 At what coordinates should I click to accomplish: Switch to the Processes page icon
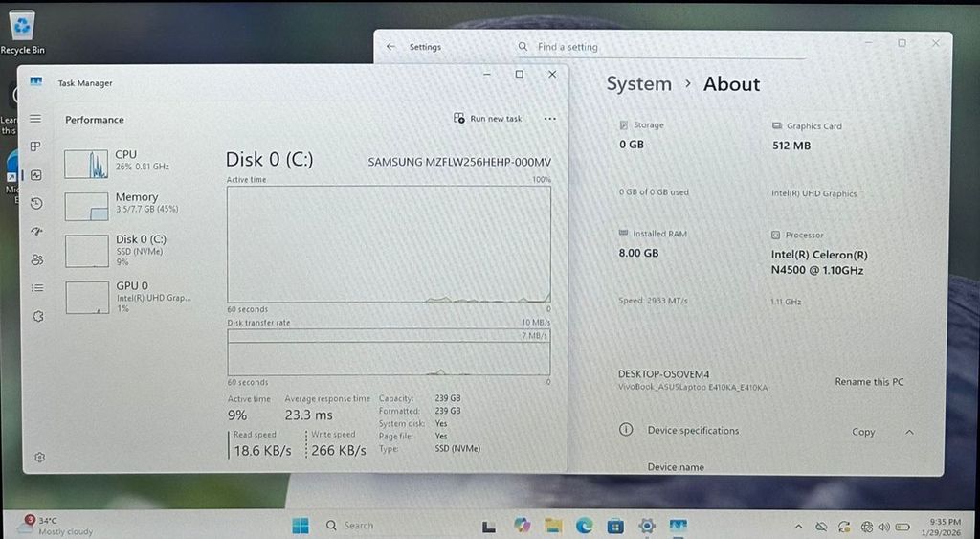point(35,146)
